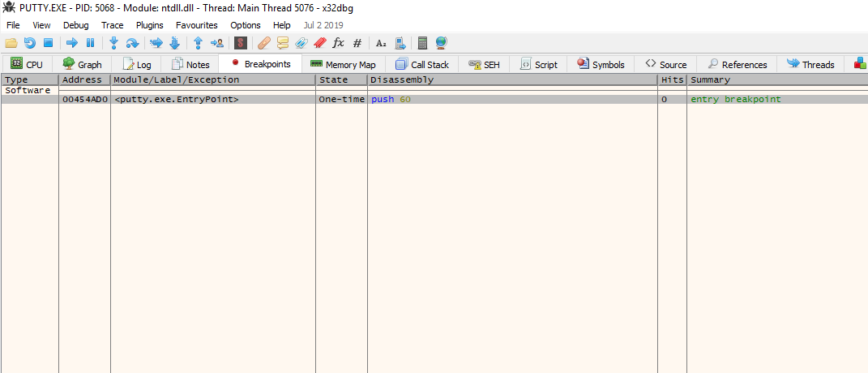Image resolution: width=868 pixels, height=373 pixels.
Task: Switch to the Script tab
Action: [539, 64]
